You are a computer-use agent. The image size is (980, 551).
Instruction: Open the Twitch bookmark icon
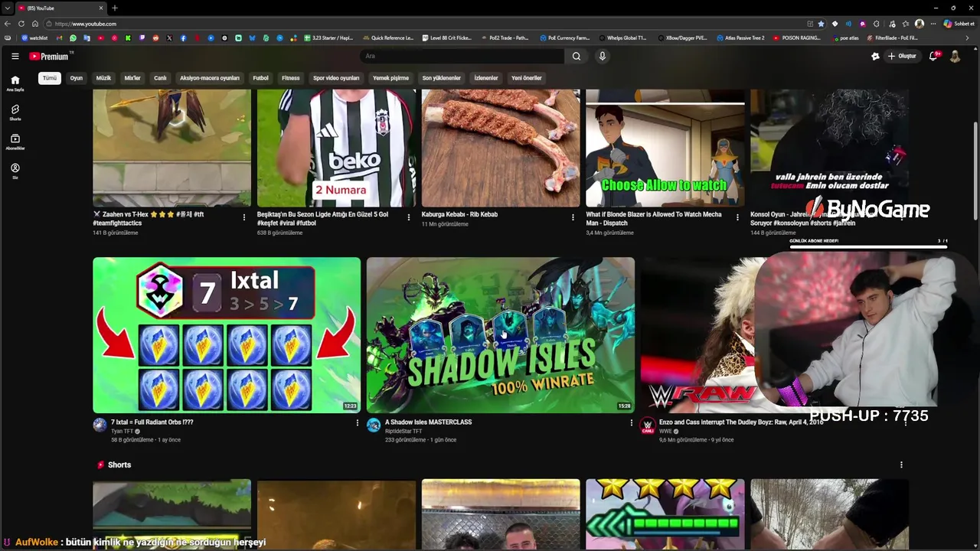[142, 37]
